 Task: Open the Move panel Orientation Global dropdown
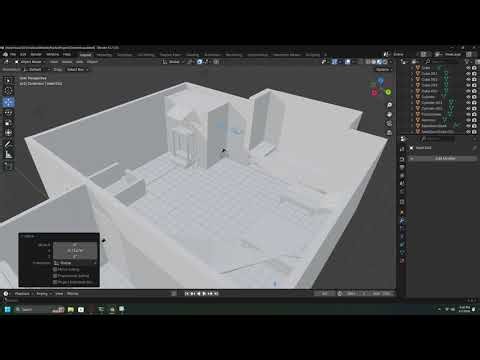tap(75, 263)
